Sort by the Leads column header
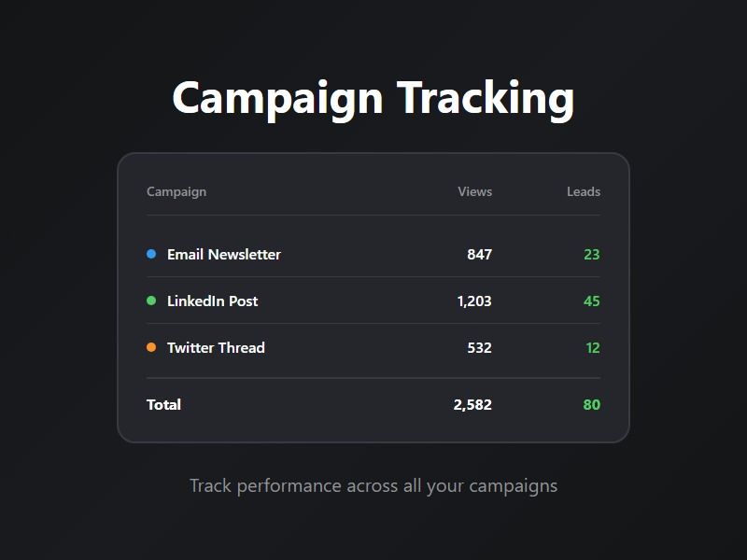Viewport: 747px width, 560px height. [583, 191]
